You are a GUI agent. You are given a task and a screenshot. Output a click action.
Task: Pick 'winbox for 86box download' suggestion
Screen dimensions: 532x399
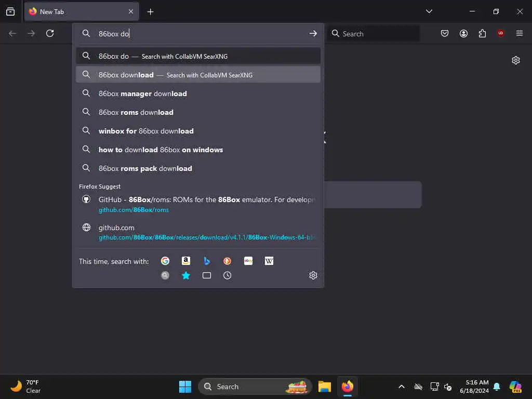click(198, 130)
